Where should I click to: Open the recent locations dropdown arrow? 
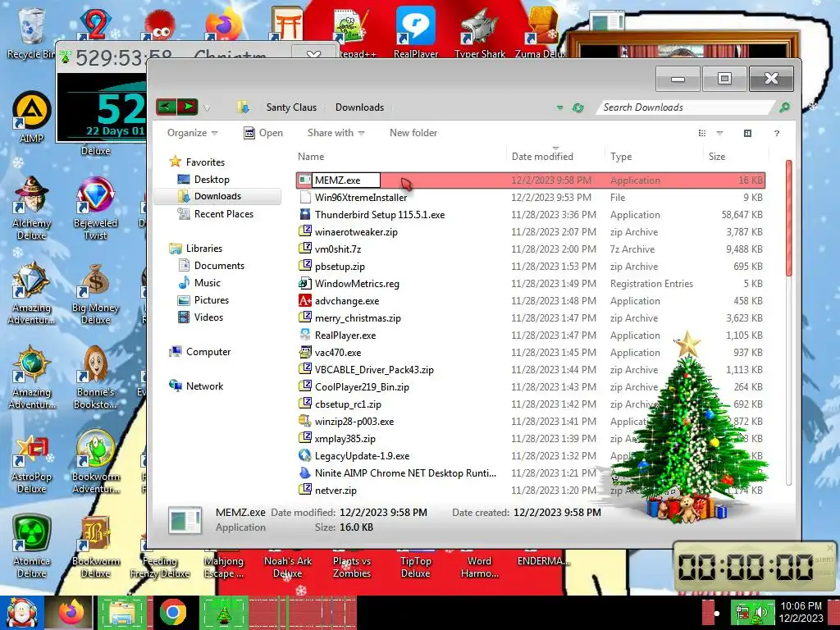207,108
